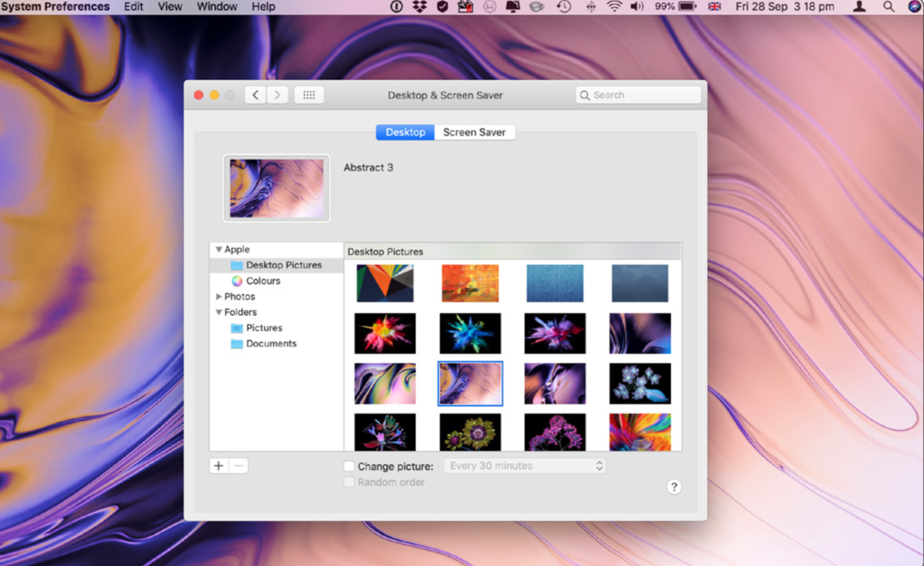The width and height of the screenshot is (924, 566).
Task: Click the shield security menu bar icon
Action: [442, 6]
